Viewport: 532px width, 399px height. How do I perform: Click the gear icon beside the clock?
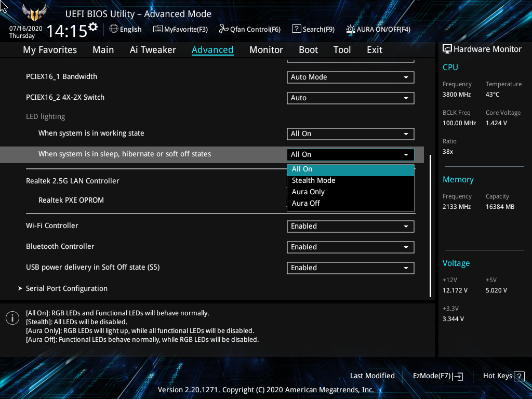[93, 27]
